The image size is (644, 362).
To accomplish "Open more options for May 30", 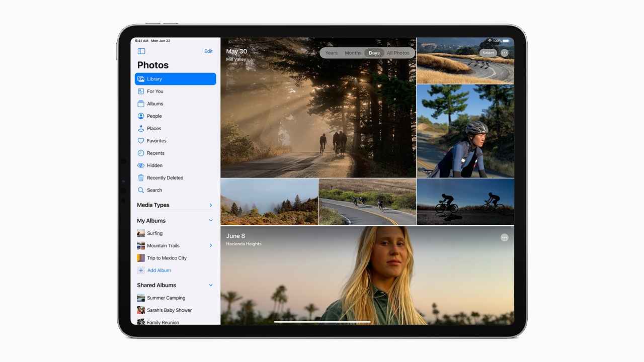I will click(505, 53).
